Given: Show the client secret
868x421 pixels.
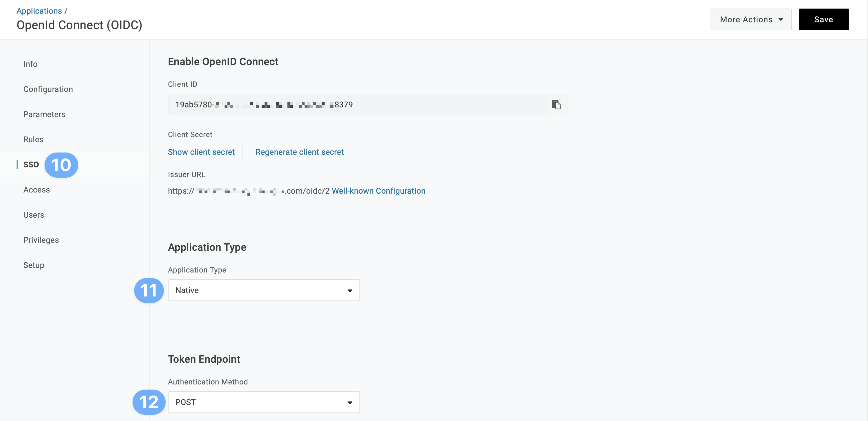Looking at the screenshot, I should [x=201, y=152].
